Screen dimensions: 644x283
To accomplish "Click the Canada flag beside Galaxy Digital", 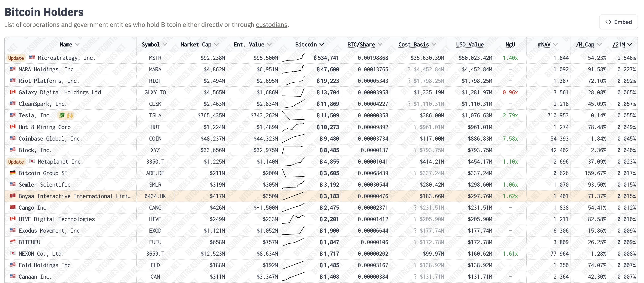I will tap(12, 92).
